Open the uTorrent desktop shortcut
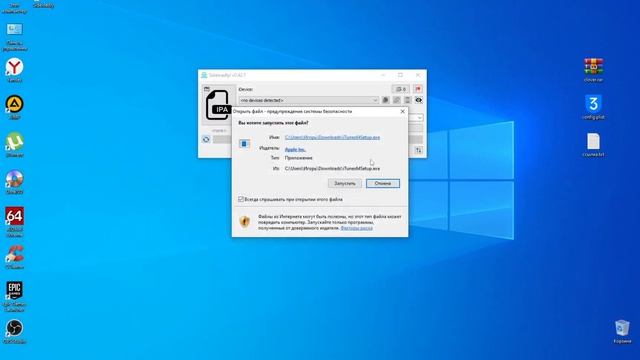 click(15, 145)
